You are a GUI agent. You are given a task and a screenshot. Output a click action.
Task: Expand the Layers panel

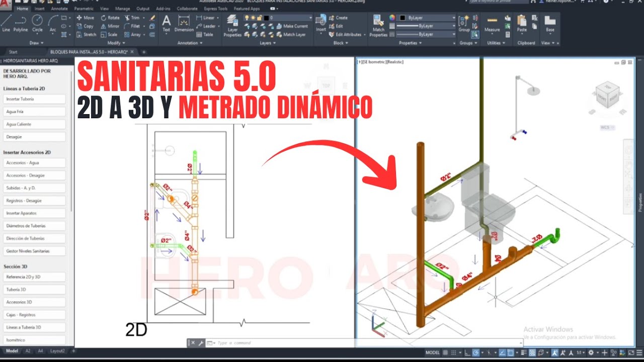[x=267, y=43]
